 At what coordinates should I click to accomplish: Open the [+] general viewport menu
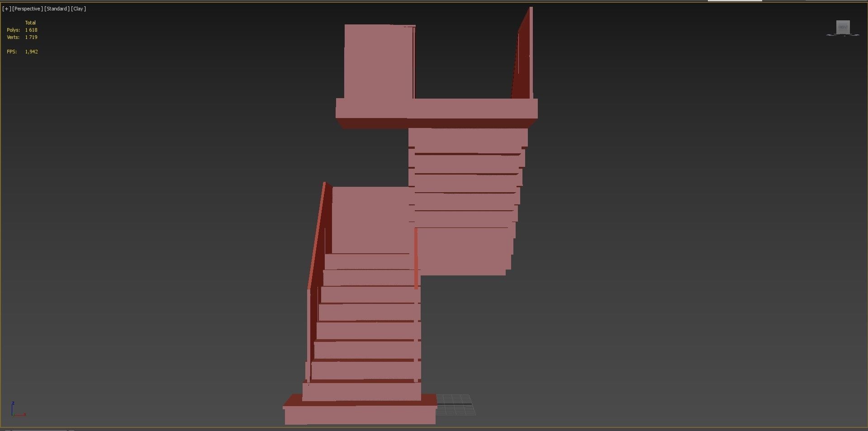tap(6, 9)
